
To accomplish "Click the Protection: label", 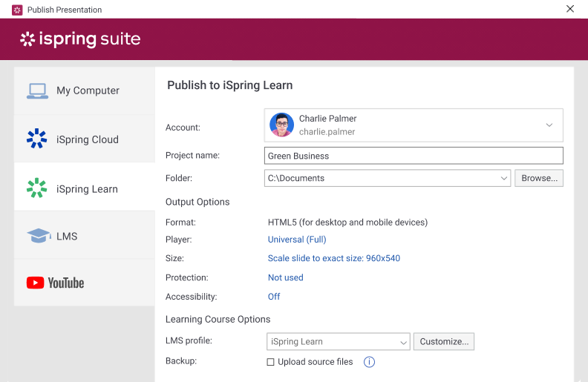I will tap(187, 278).
